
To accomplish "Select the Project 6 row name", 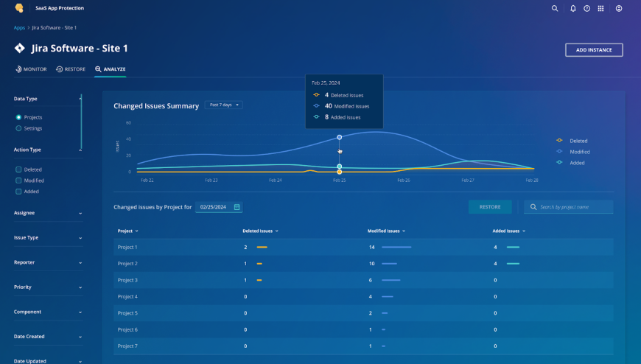I will [x=127, y=329].
